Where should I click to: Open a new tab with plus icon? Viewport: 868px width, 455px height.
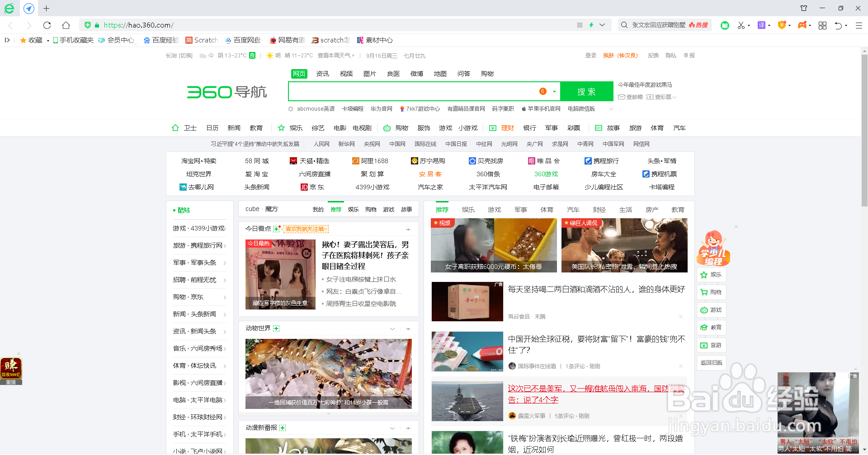[47, 8]
